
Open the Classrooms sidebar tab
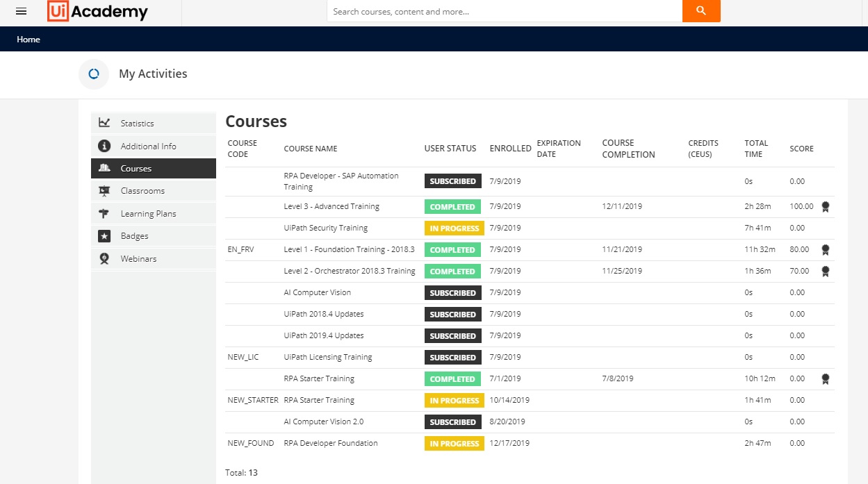154,191
